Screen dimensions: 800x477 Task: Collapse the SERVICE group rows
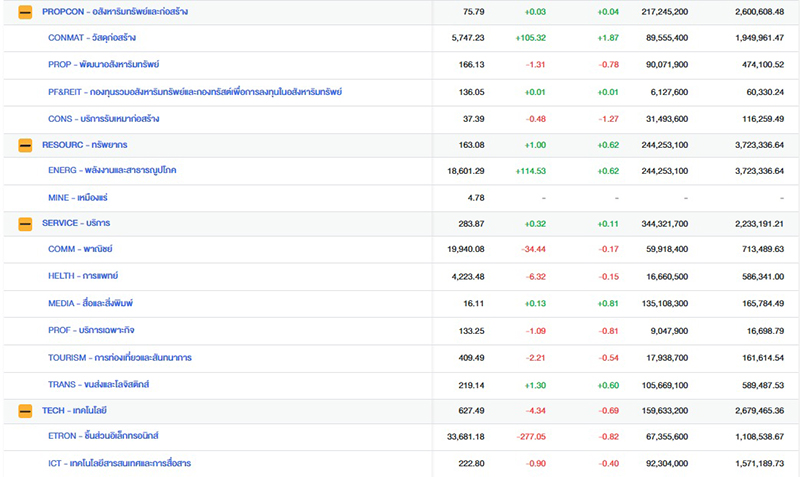click(25, 223)
